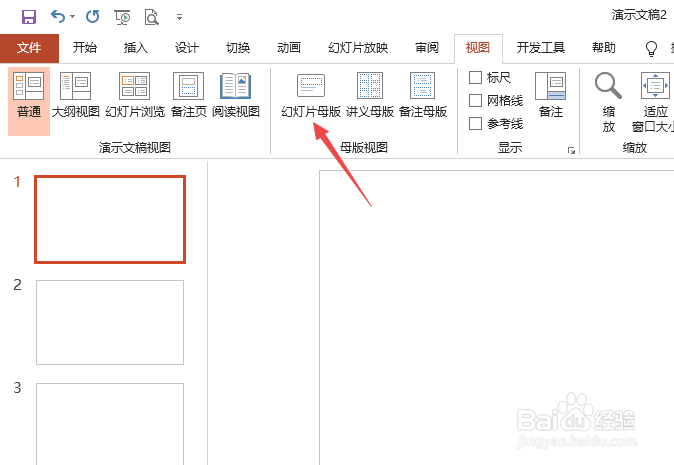Start slideshow from beginning icon
Image resolution: width=674 pixels, height=465 pixels.
[123, 17]
